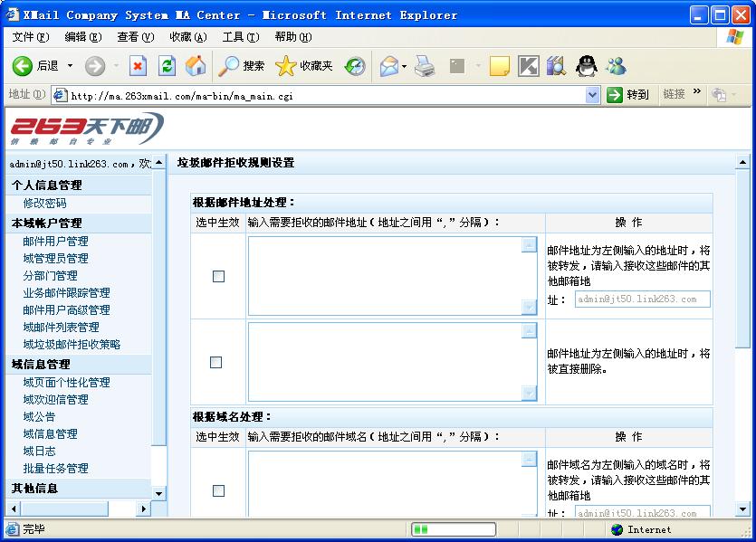Click the page icon in the address bar
756x542 pixels.
pos(60,95)
